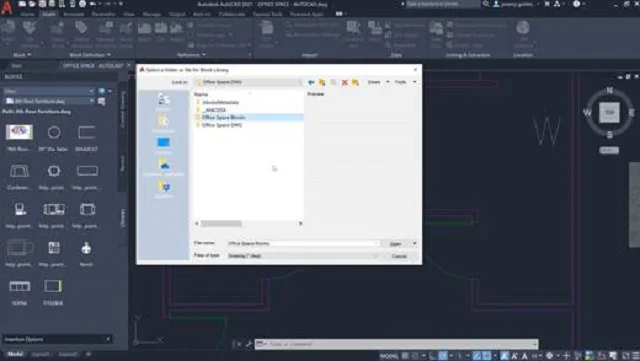Click the workspace gear icon in status bar
Screen dimensions: 640x361
tap(549, 356)
